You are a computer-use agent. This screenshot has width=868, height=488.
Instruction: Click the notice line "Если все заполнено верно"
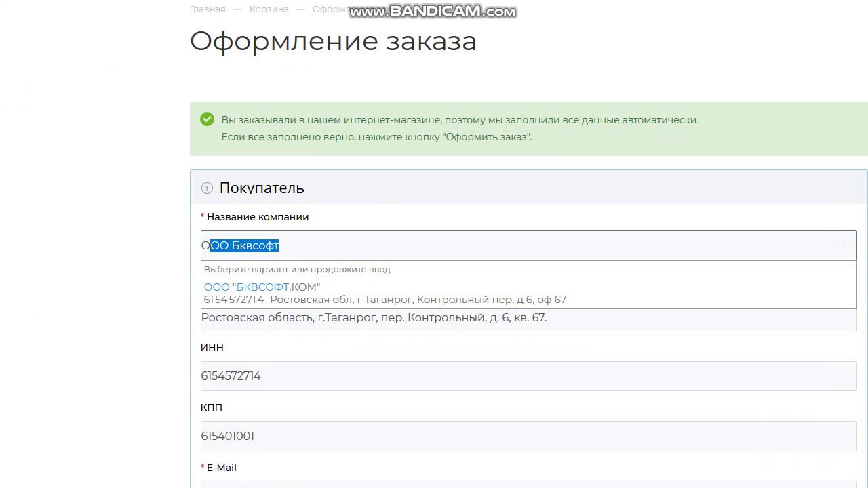pyautogui.click(x=376, y=137)
